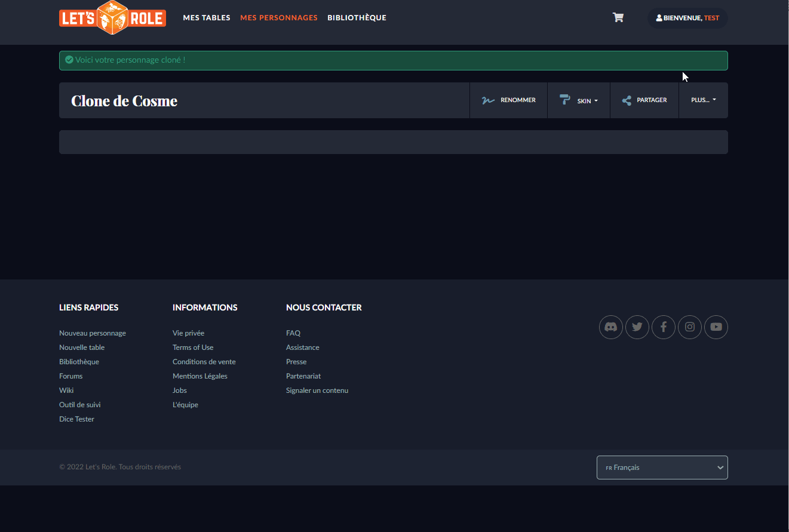
Task: Open the Dice Tester link
Action: point(76,419)
